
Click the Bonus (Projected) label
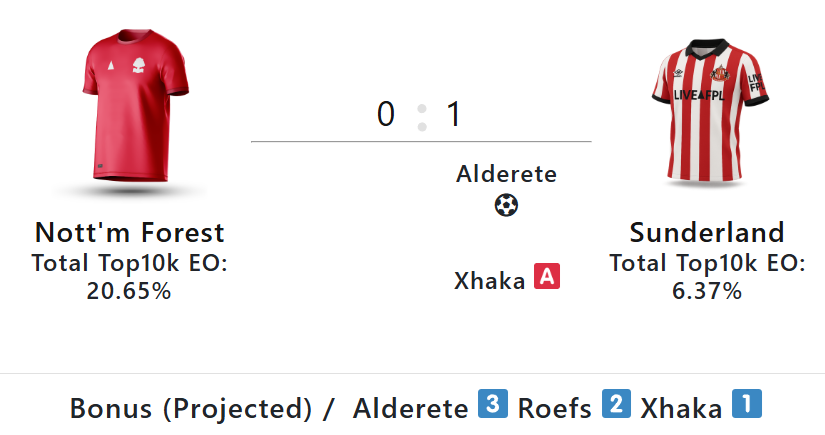pos(191,409)
